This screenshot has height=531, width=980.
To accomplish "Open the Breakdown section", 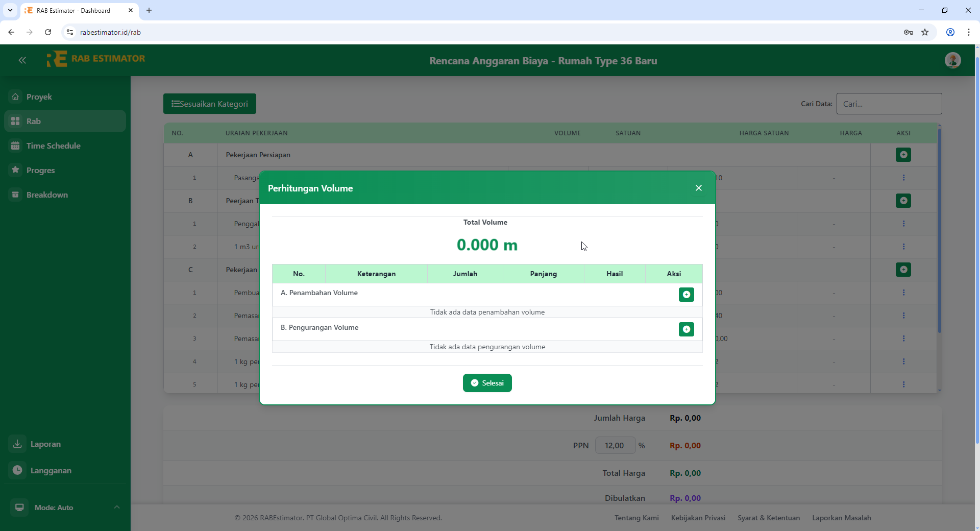I will point(47,195).
